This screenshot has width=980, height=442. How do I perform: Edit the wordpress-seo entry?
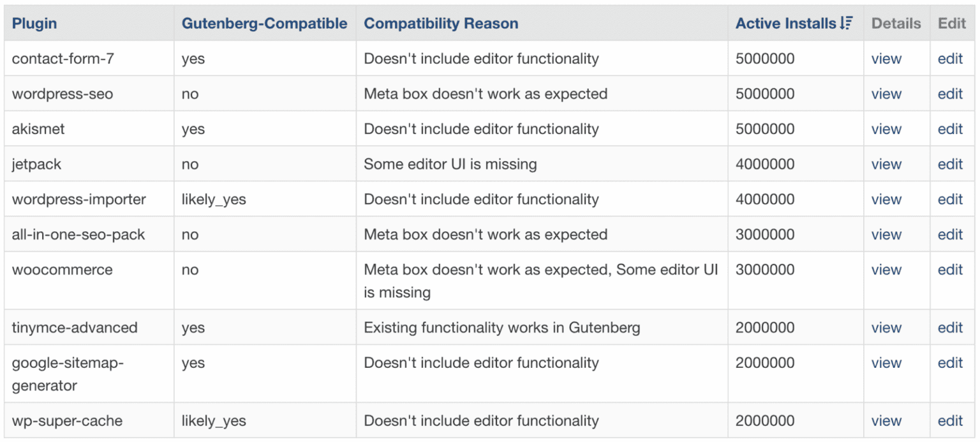951,93
